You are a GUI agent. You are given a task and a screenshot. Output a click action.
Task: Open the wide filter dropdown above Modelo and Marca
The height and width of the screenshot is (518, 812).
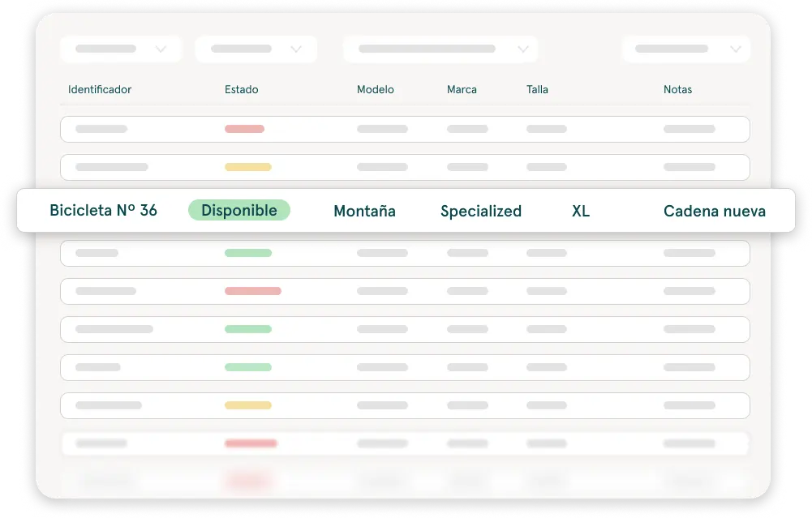(440, 49)
